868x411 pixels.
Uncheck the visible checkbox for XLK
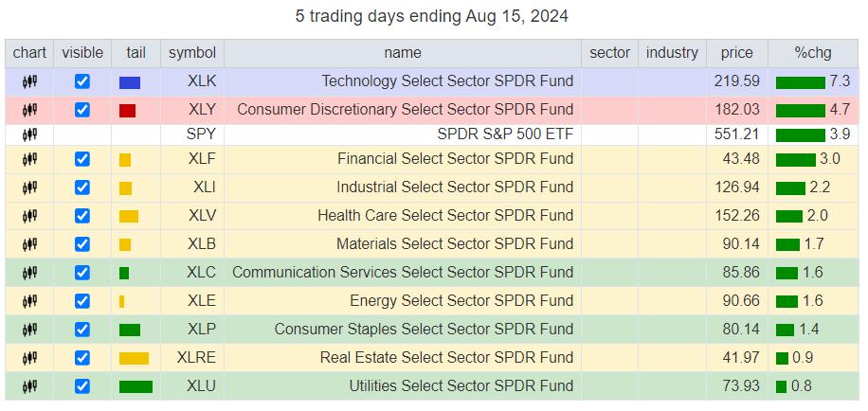tap(82, 81)
